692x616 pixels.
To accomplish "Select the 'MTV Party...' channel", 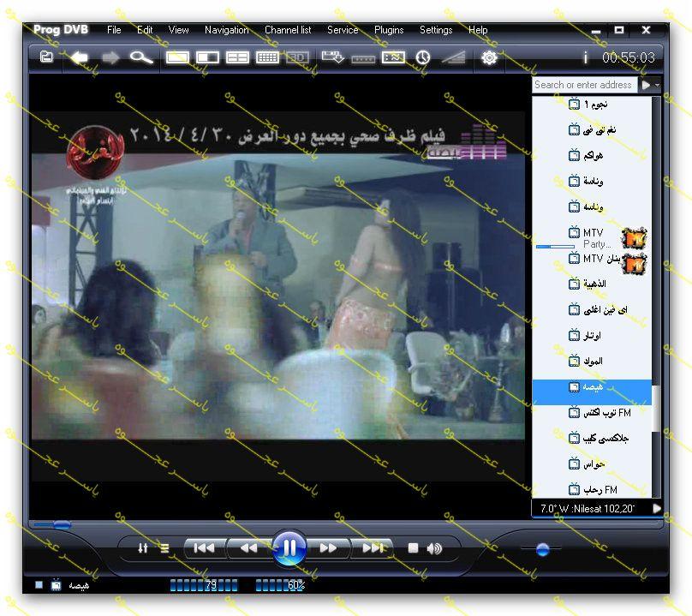I will click(x=593, y=237).
